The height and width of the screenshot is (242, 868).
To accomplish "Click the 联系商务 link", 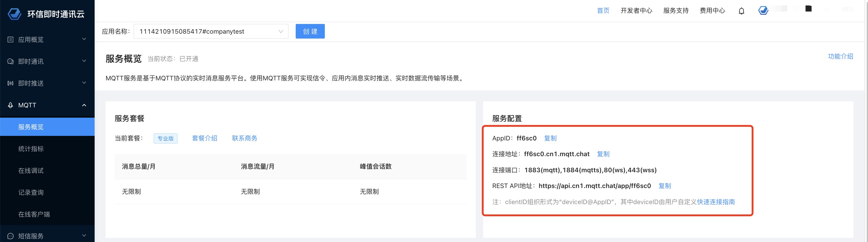I will pyautogui.click(x=245, y=138).
